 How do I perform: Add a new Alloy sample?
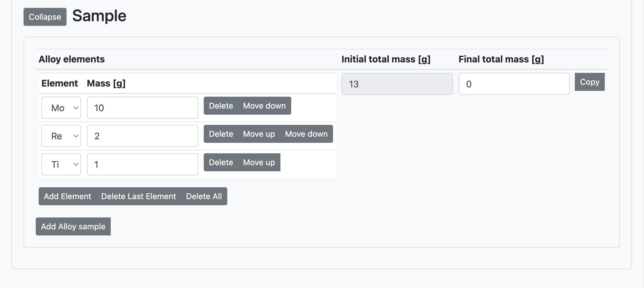pyautogui.click(x=73, y=226)
